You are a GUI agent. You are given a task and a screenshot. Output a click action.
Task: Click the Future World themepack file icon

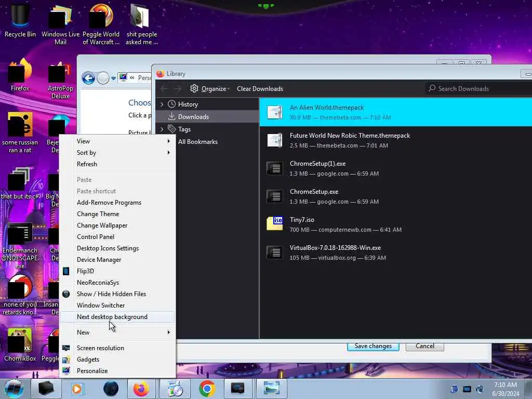[274, 140]
